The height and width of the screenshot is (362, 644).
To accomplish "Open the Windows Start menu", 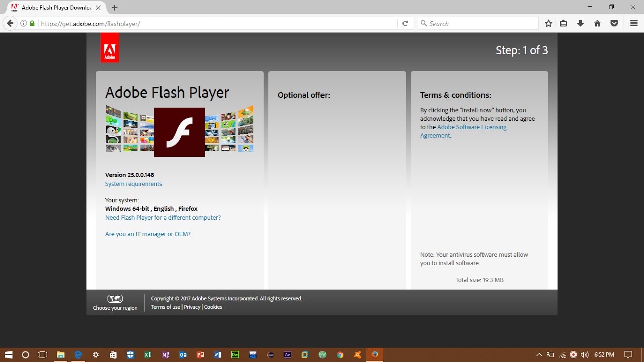I will (9, 354).
